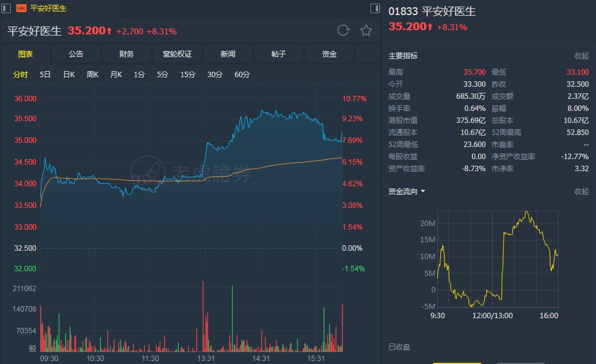Viewport: 596px width, 364px height.
Task: Toggle the right panel layout icon
Action: [x=375, y=8]
